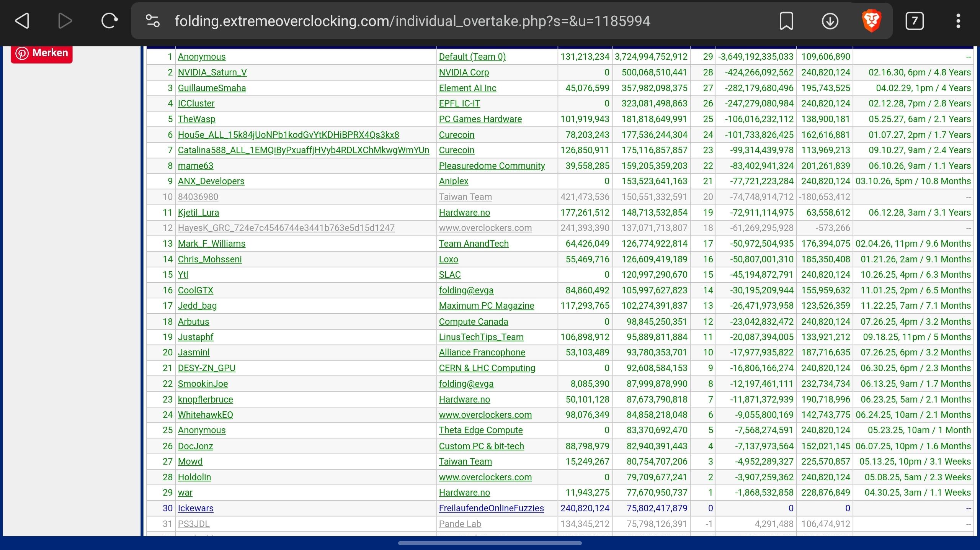Tap the browser back arrow

pyautogui.click(x=22, y=21)
